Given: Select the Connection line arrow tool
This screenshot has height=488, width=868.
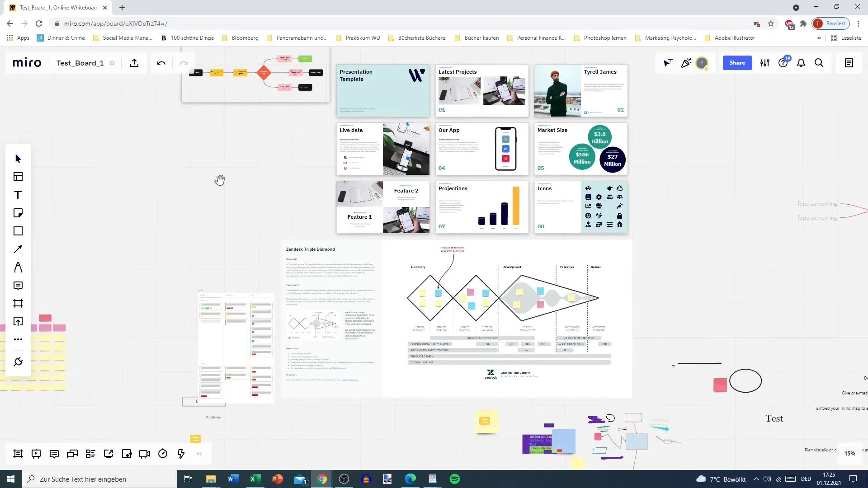Looking at the screenshot, I should pyautogui.click(x=18, y=249).
